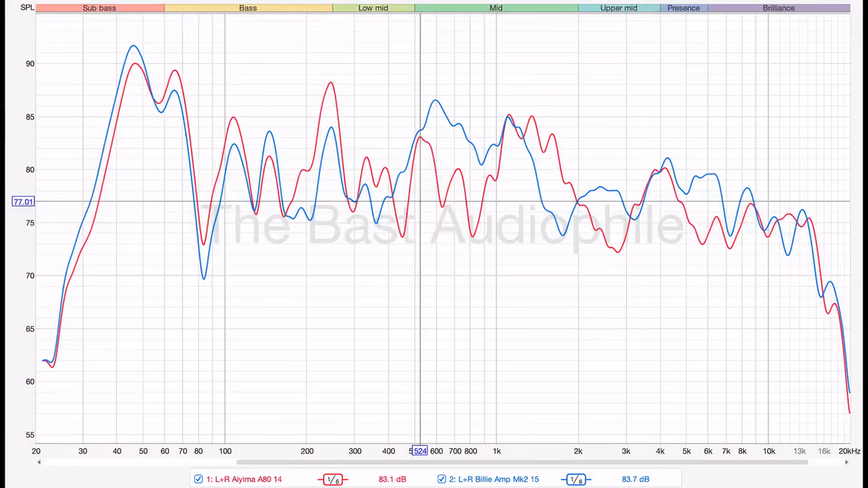Click the 1k frequency axis label
Viewport: 868px width, 488px height.
497,452
